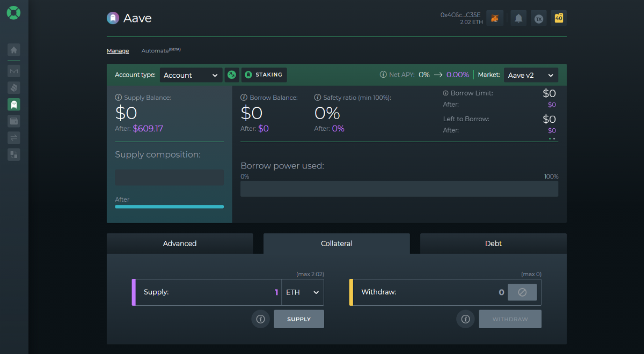This screenshot has height=354, width=644.
Task: Click the Borrow power used label
Action: pos(282,166)
